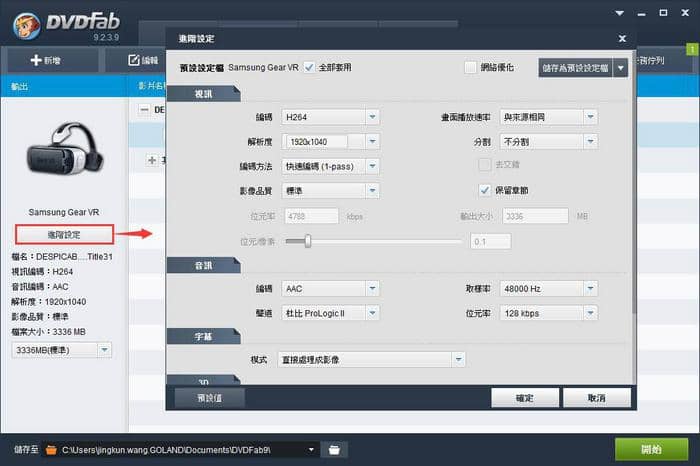Click the 位元像素 slider handle

point(308,241)
